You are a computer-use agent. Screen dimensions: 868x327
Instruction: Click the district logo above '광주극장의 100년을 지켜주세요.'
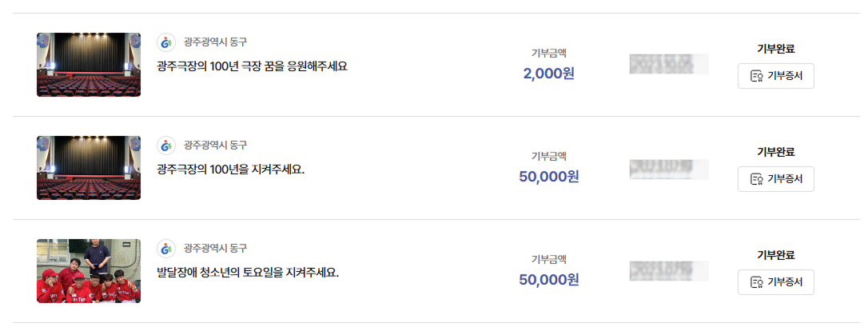pos(166,145)
